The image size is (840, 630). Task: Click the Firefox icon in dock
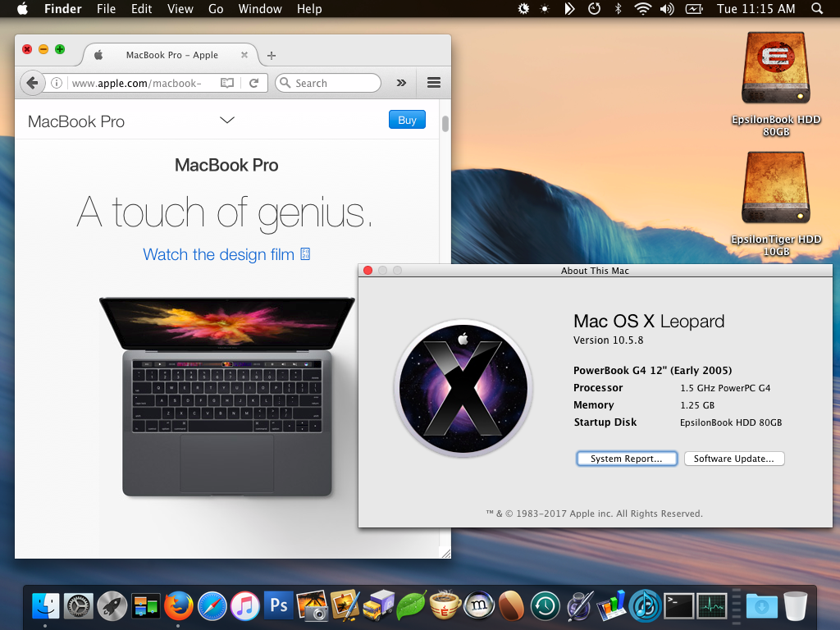pyautogui.click(x=178, y=606)
